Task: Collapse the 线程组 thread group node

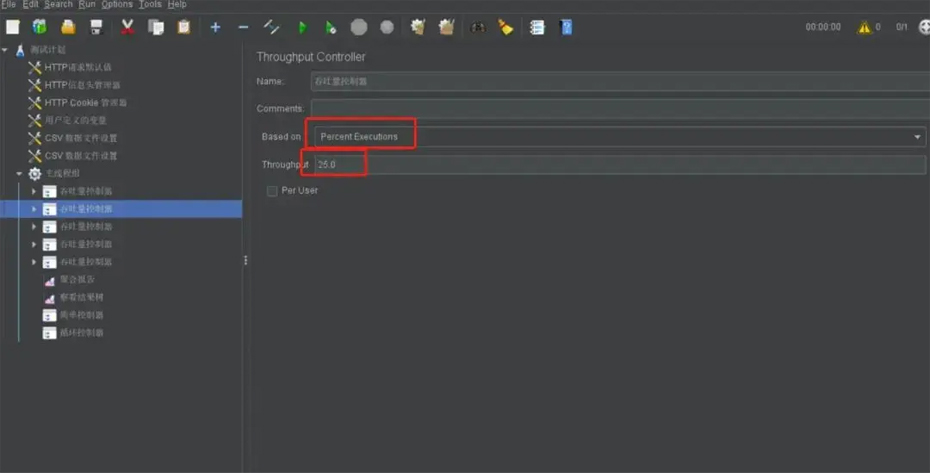Action: point(19,174)
